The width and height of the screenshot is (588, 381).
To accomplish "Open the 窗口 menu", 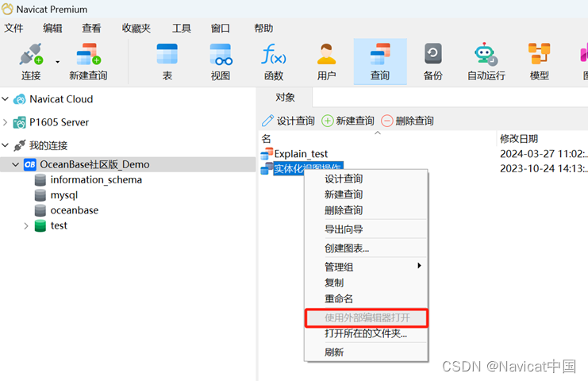I will (220, 28).
